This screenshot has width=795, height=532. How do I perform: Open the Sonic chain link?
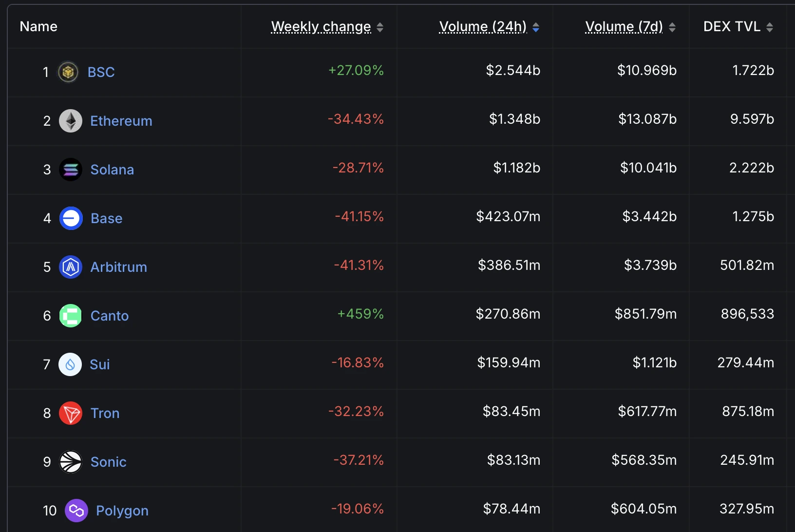click(109, 462)
